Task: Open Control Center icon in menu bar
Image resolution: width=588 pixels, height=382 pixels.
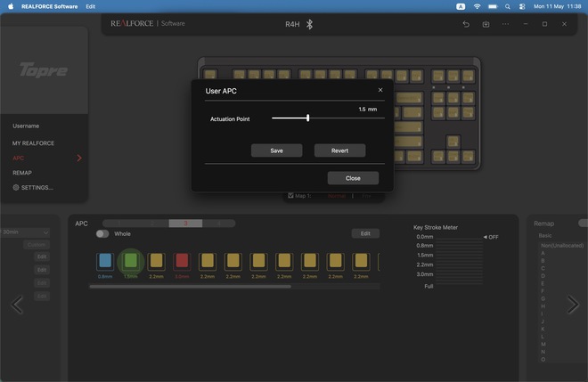Action: pos(522,6)
